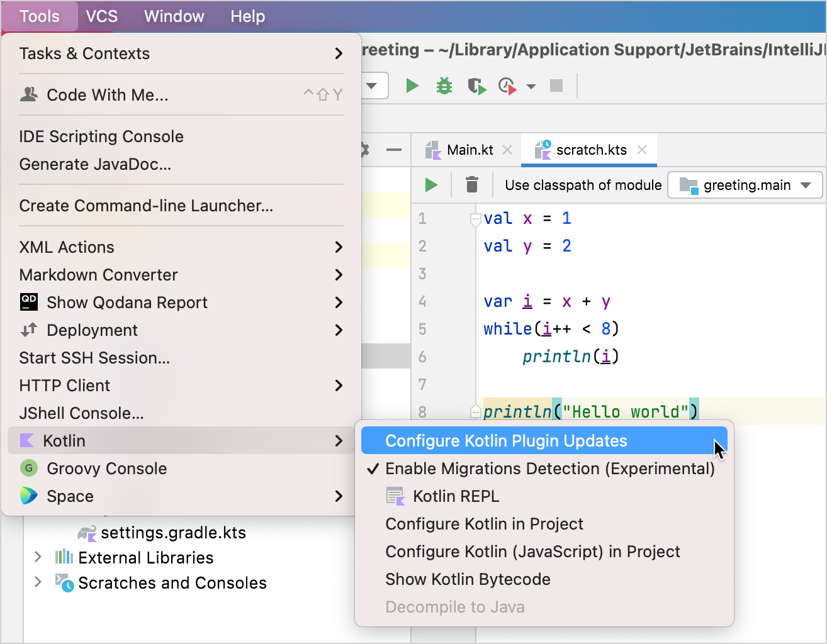Choose Configure Kotlin (JavaScript) in Project
827x644 pixels.
[x=544, y=552]
